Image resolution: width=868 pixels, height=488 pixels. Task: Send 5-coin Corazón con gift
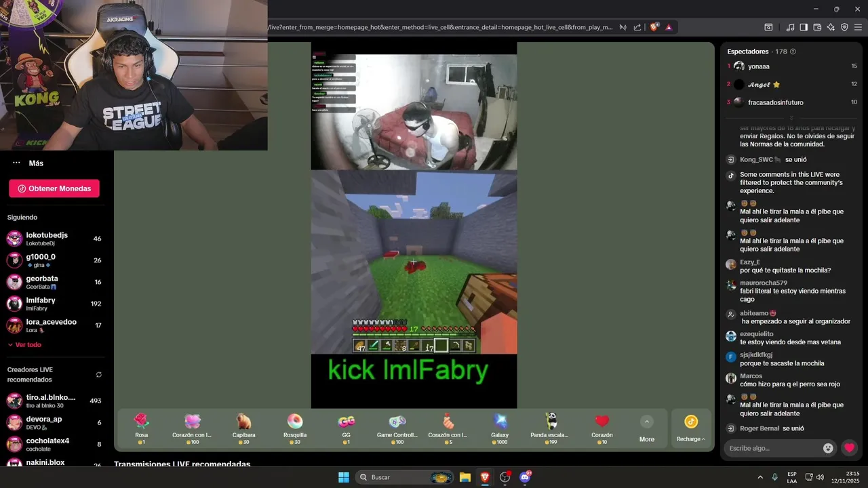[x=448, y=428]
